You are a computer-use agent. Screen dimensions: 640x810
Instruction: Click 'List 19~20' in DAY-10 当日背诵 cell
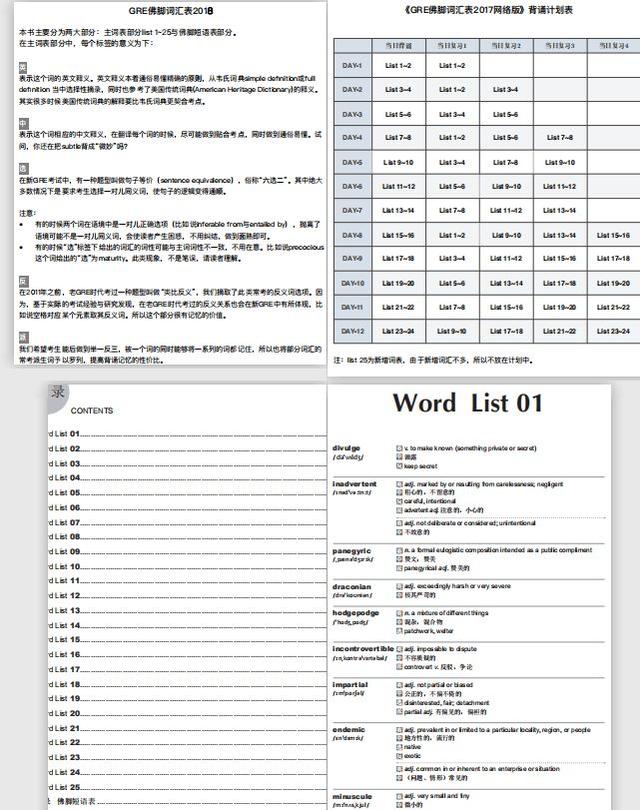click(398, 284)
